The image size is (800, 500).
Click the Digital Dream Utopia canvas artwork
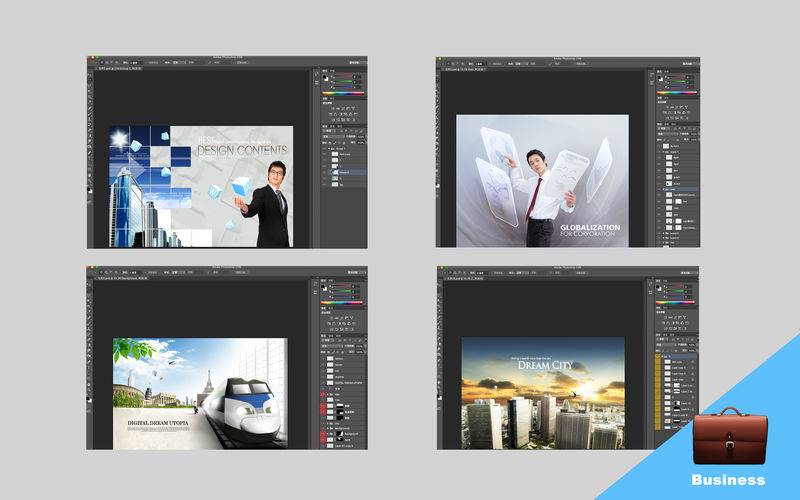point(200,393)
